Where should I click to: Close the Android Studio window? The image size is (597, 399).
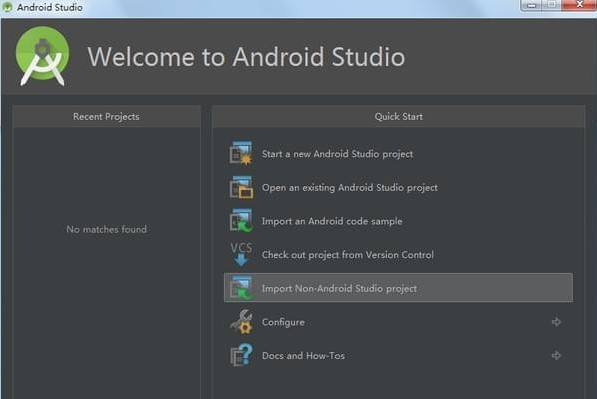coord(579,5)
